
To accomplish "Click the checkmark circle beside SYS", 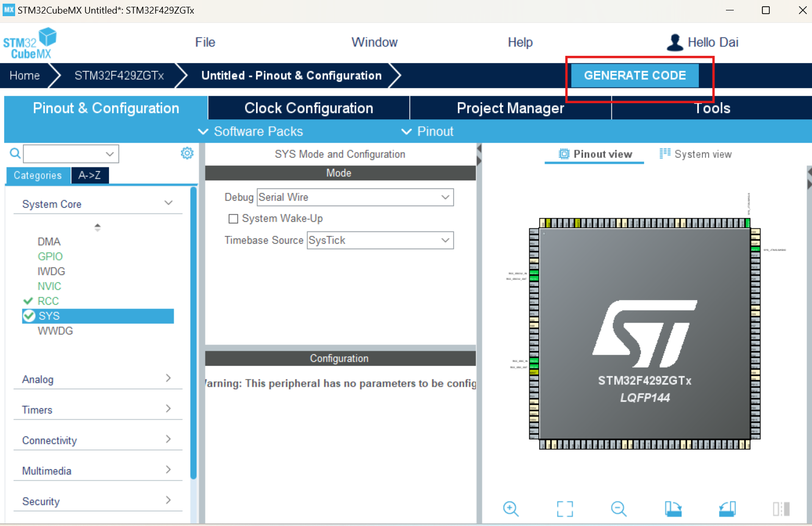I will 29,316.
